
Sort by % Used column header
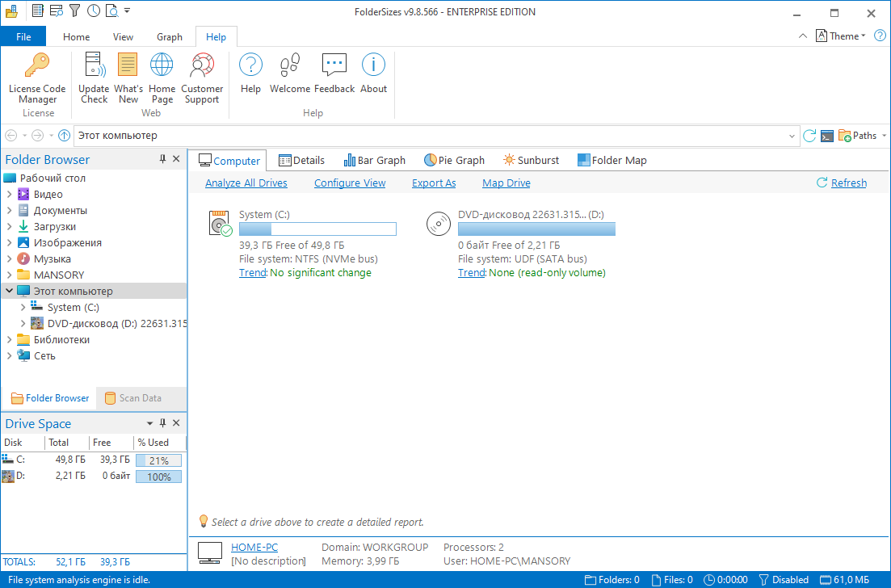[x=159, y=443]
